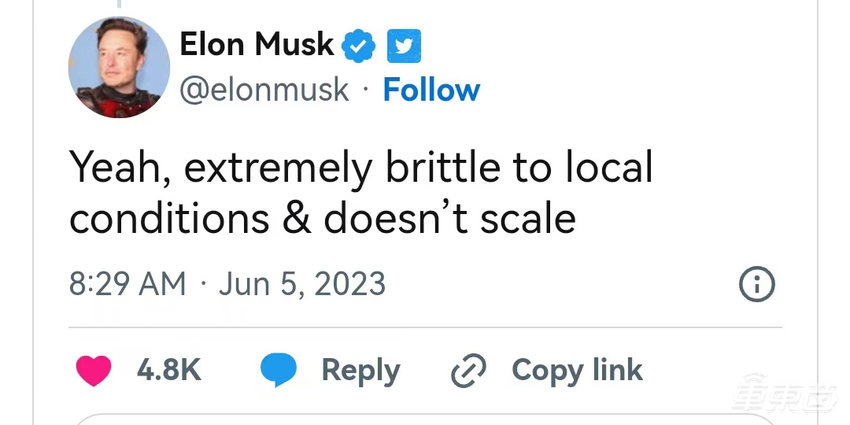This screenshot has width=850, height=425.
Task: Open Elon Musk's profile avatar photo
Action: click(x=119, y=67)
